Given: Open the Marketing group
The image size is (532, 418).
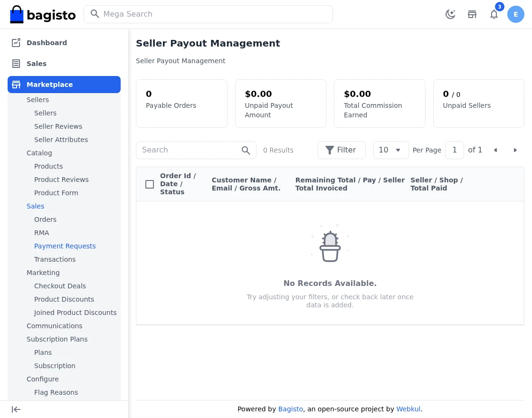Looking at the screenshot, I should click(x=43, y=273).
